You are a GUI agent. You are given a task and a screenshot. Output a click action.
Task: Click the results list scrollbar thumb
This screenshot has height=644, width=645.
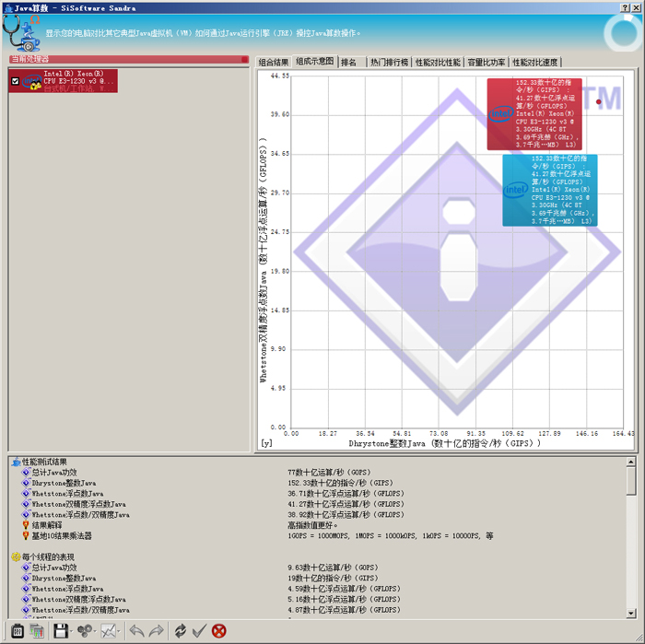pos(631,481)
